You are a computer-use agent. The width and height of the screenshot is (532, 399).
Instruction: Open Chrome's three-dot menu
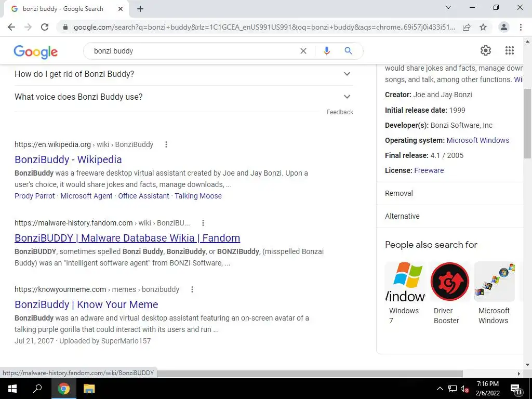(521, 27)
